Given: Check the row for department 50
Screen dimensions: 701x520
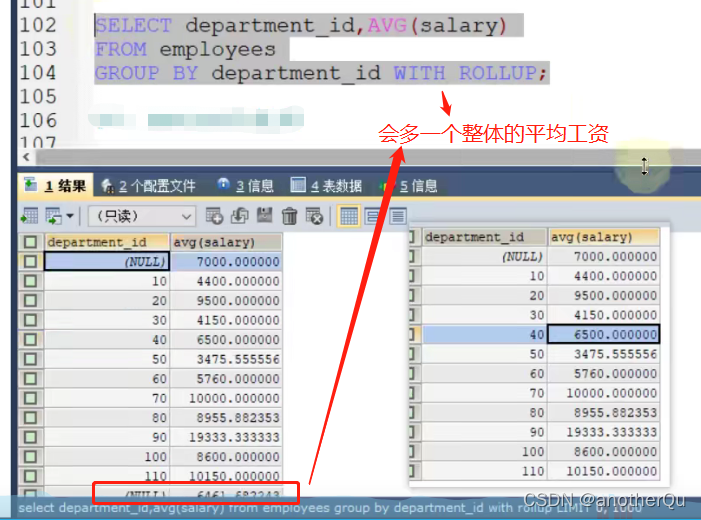Looking at the screenshot, I should tap(30, 359).
